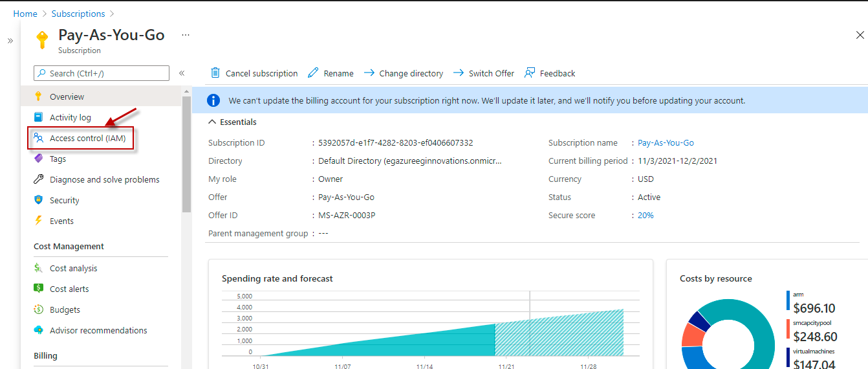Screen dimensions: 868x369
Task: Open Cost analysis menu item
Action: [x=101, y=268]
